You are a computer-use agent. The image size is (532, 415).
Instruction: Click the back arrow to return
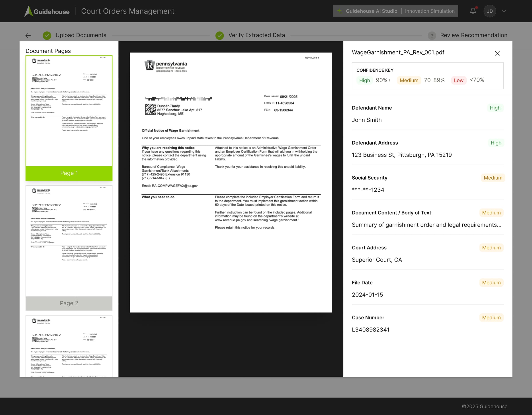coord(28,35)
